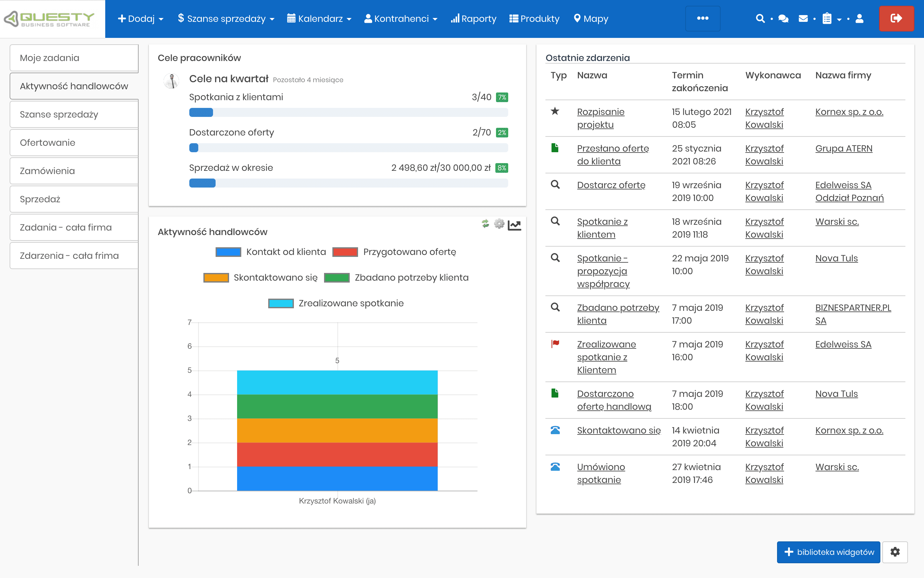
Task: Select Ofertowanie sidebar tab
Action: click(74, 143)
